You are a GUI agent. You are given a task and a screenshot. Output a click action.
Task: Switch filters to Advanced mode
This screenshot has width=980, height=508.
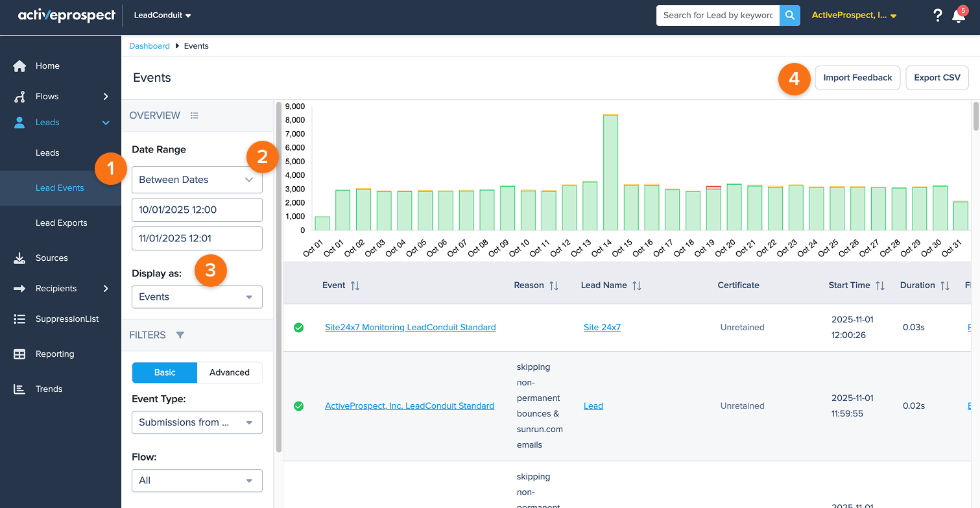[230, 372]
